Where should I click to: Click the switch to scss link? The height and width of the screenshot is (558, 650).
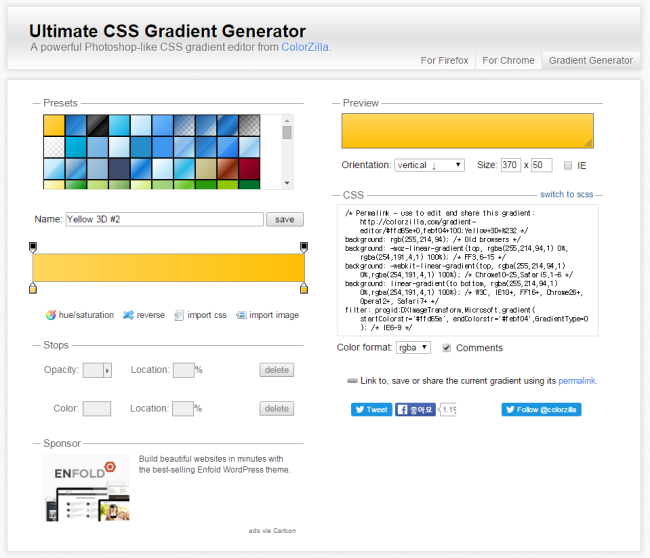click(x=566, y=194)
